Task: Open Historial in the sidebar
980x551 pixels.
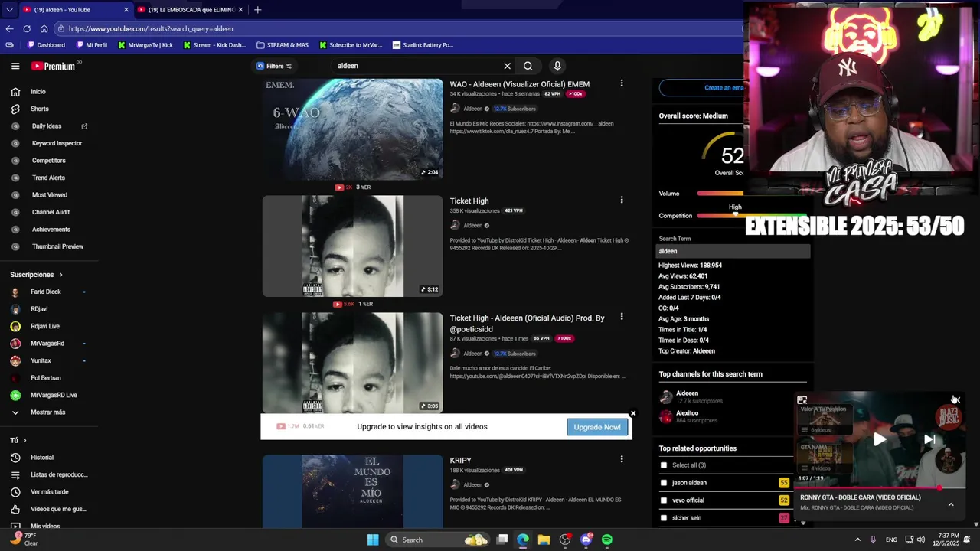Action: tap(42, 458)
